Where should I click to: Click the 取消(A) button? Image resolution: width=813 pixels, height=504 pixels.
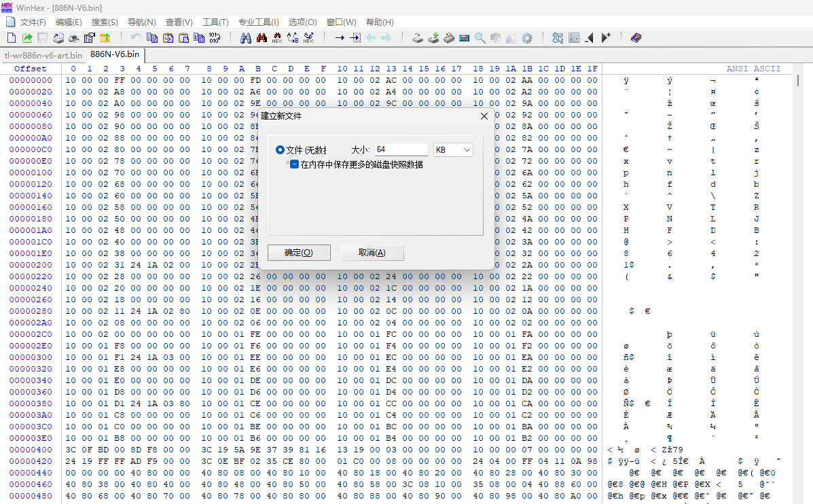click(x=372, y=253)
